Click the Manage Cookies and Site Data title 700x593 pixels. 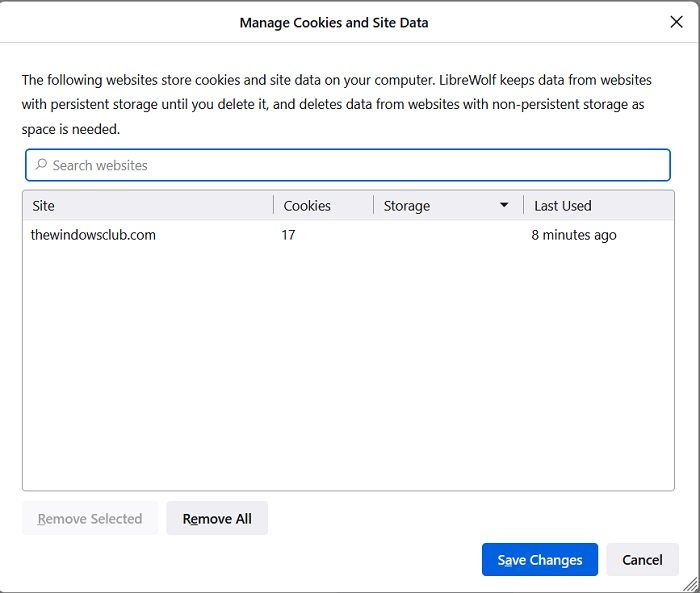334,22
